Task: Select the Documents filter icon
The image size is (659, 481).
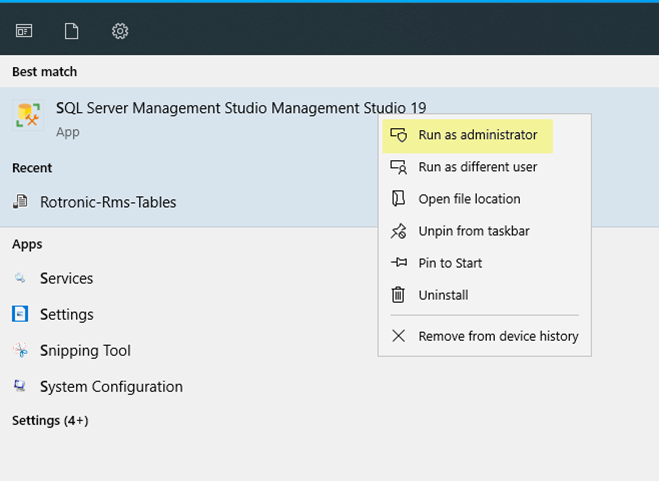Action: click(71, 31)
